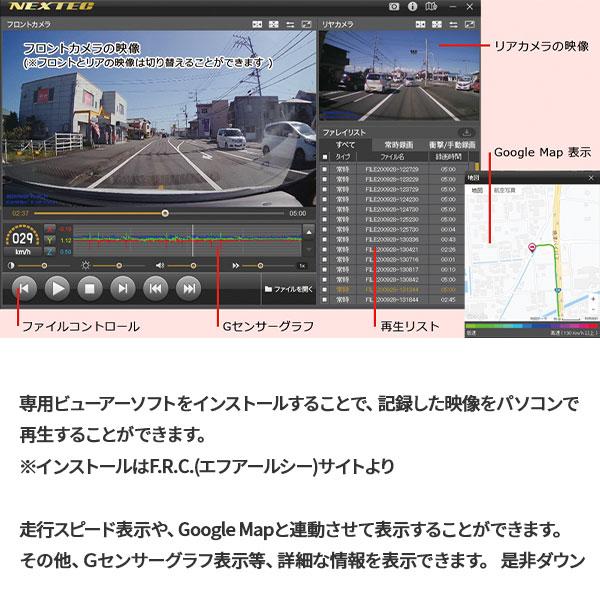Skip to next file

pyautogui.click(x=123, y=289)
